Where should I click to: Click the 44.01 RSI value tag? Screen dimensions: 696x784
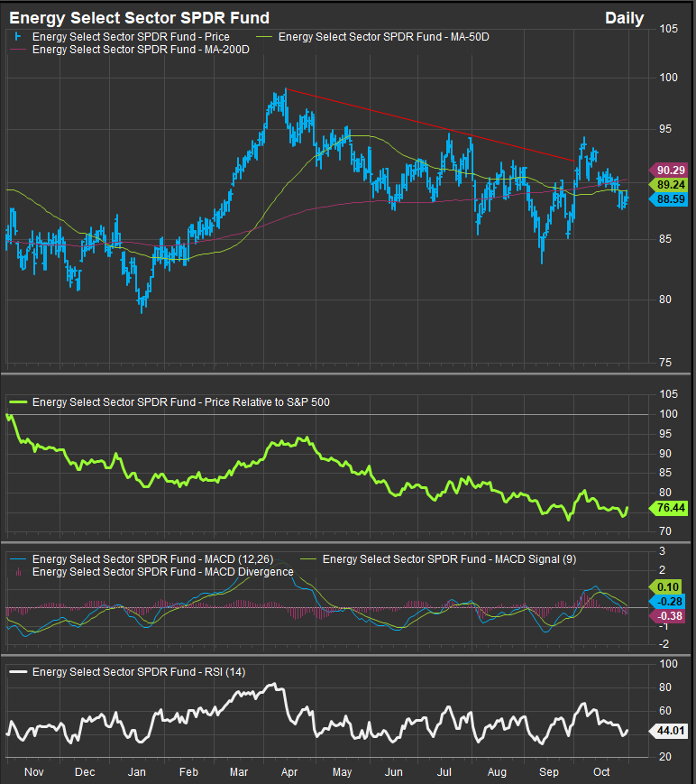click(x=670, y=731)
